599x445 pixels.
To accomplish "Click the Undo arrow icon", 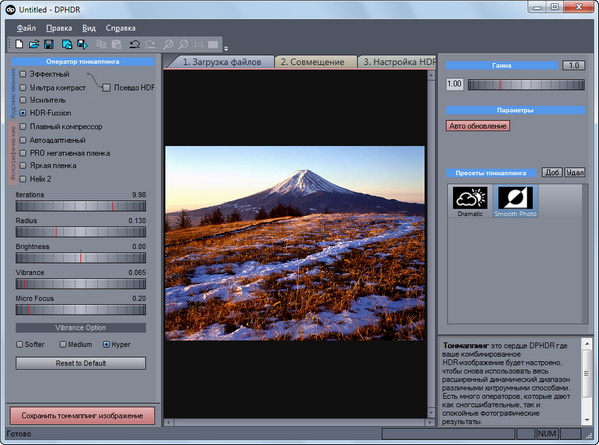I will (134, 44).
